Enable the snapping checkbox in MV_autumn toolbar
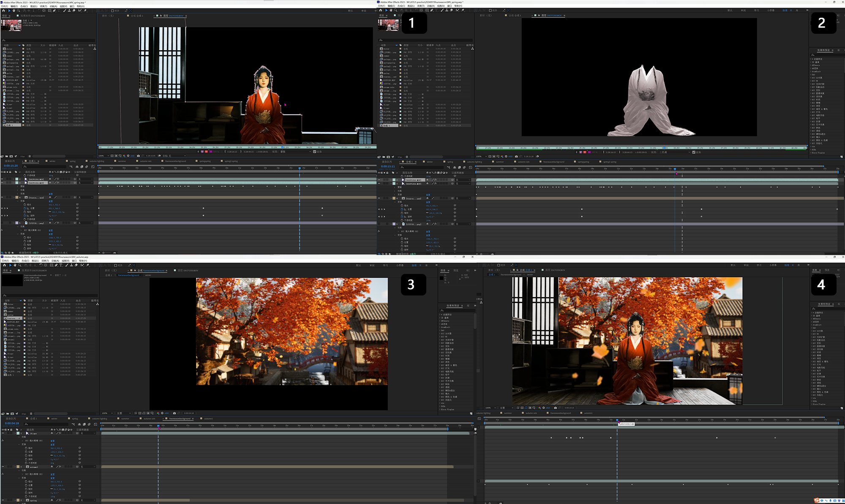The width and height of the screenshot is (845, 504). [x=115, y=265]
